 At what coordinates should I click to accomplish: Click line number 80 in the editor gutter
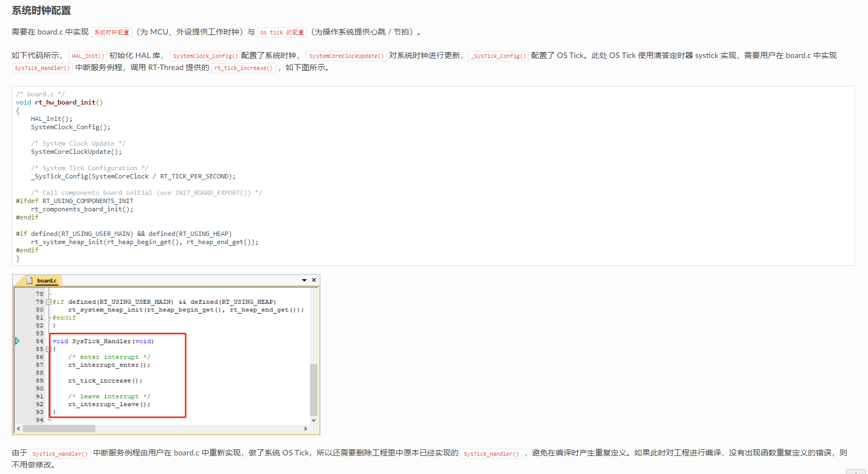(x=39, y=310)
